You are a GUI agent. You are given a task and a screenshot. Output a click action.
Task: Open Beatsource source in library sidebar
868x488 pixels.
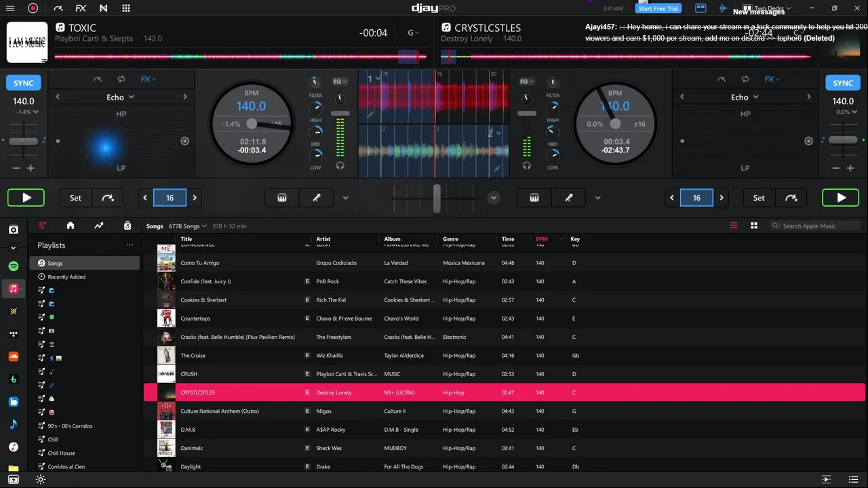[x=13, y=402]
